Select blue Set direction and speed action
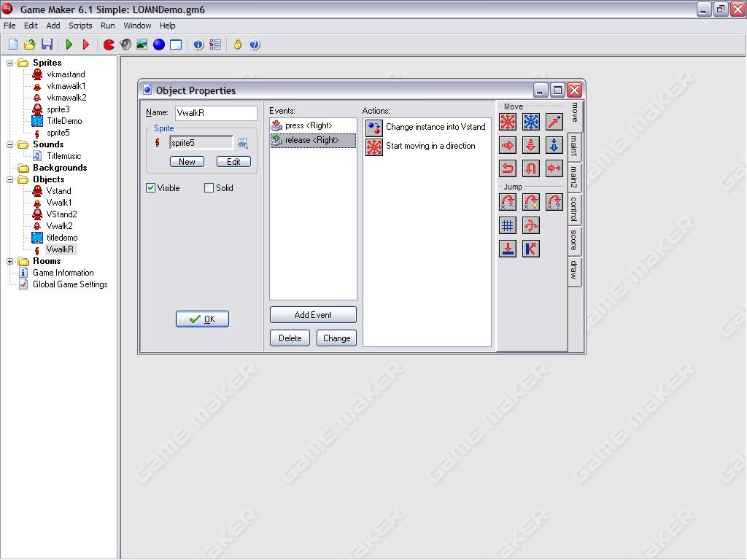Viewport: 747px width, 560px height. click(531, 122)
